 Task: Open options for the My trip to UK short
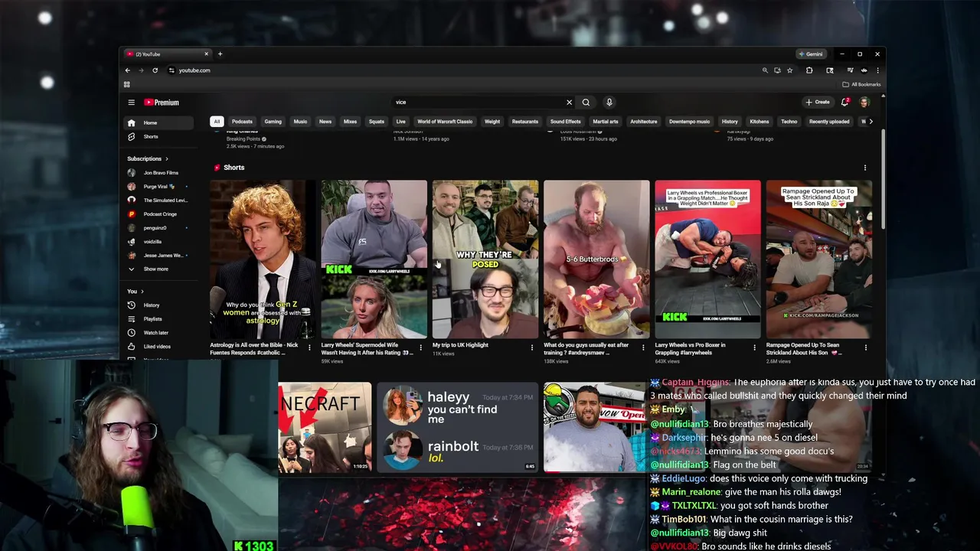click(532, 348)
